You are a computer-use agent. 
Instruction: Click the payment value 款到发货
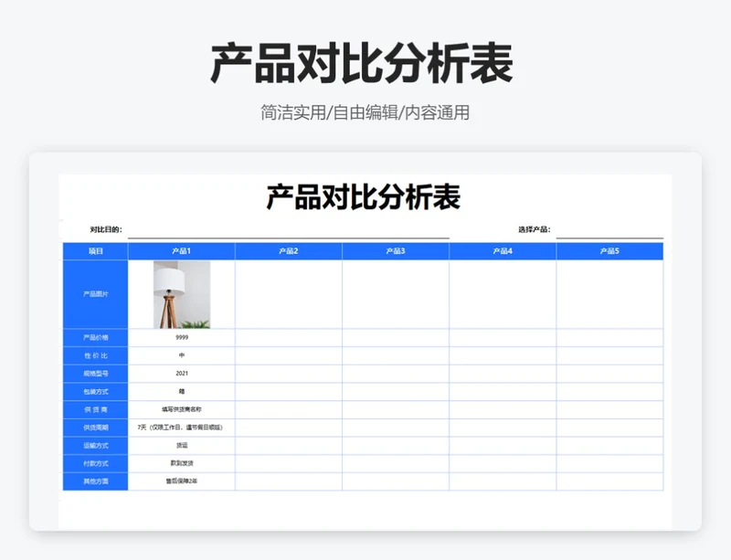[182, 463]
